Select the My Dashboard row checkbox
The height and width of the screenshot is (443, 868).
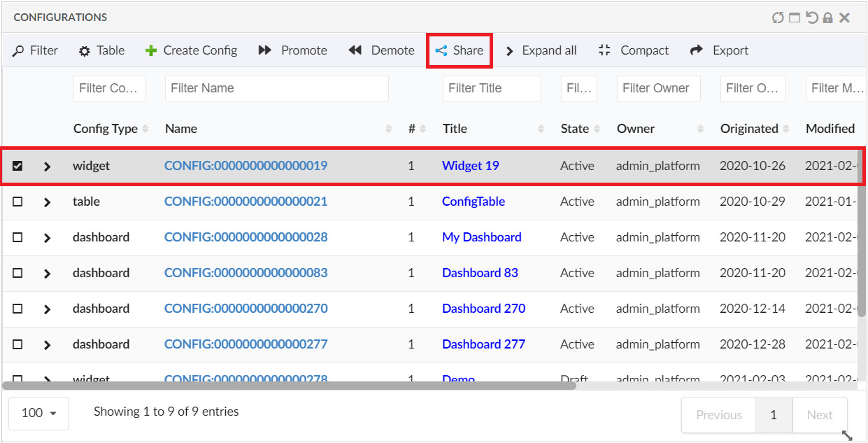18,237
